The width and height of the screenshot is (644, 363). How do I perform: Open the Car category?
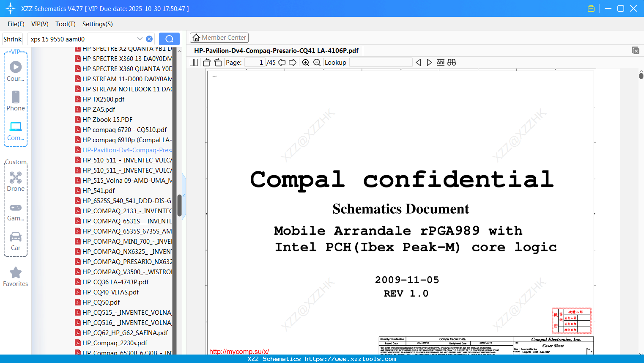(x=16, y=241)
